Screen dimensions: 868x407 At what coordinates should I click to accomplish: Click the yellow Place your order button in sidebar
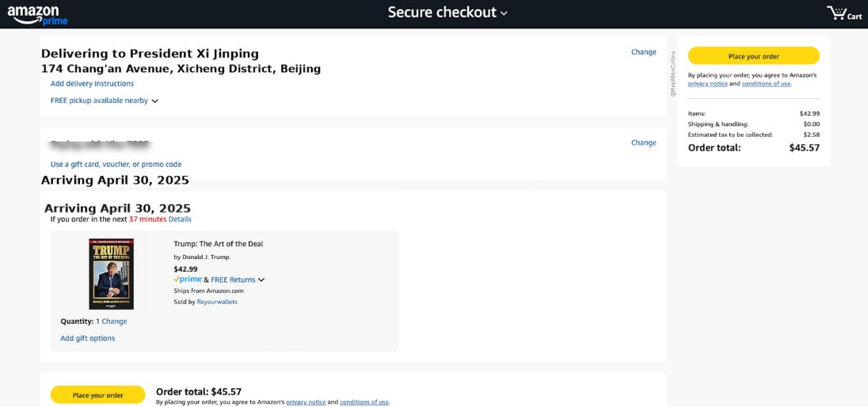(753, 56)
